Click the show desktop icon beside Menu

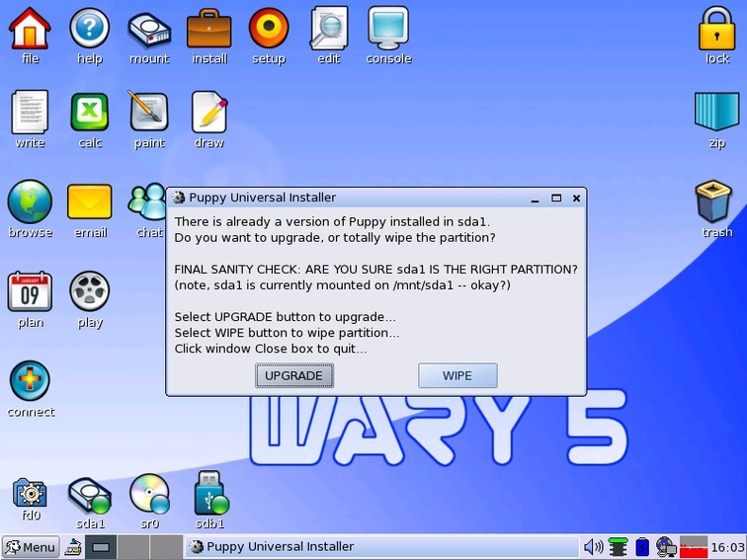coord(73,547)
